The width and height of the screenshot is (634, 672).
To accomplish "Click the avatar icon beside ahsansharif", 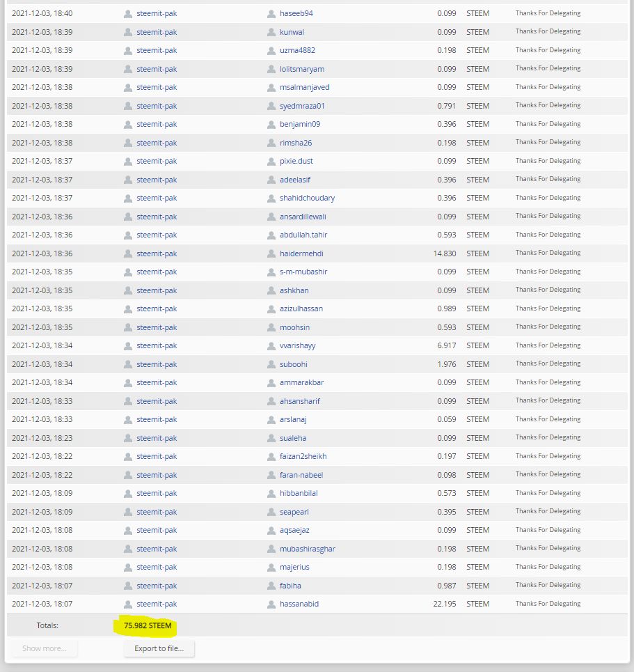I will pyautogui.click(x=271, y=402).
